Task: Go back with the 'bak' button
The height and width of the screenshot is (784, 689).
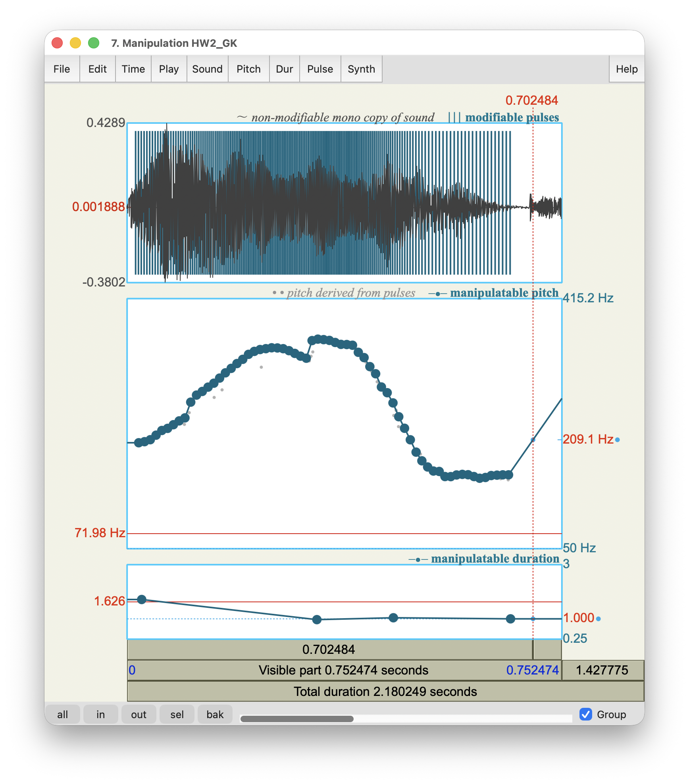Action: 215,714
